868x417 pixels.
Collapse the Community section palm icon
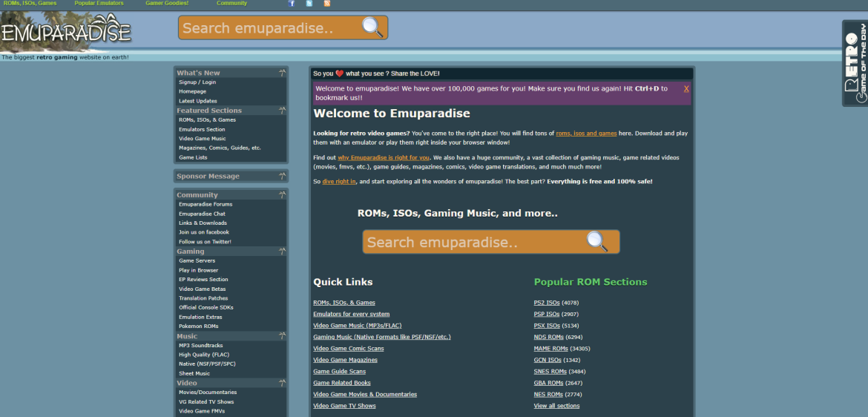click(x=283, y=195)
